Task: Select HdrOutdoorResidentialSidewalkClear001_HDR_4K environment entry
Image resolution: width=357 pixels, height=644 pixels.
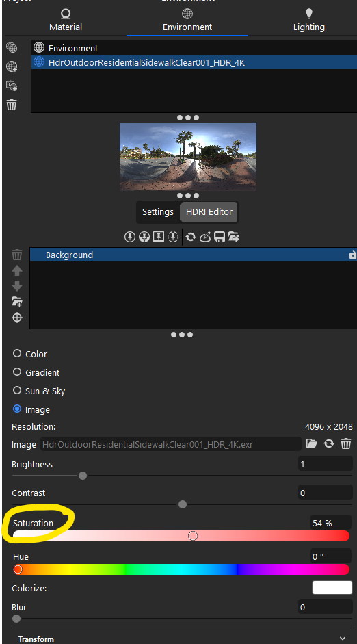Action: click(x=194, y=62)
